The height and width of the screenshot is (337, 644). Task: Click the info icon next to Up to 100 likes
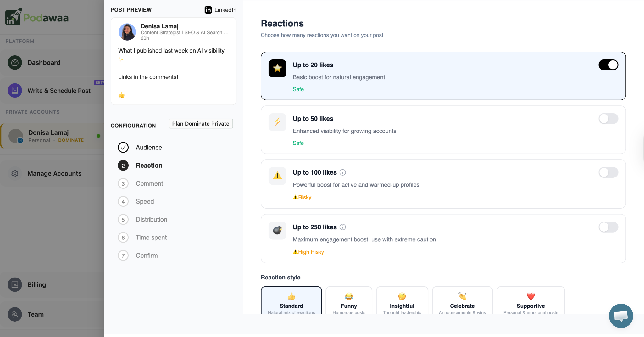click(x=343, y=172)
